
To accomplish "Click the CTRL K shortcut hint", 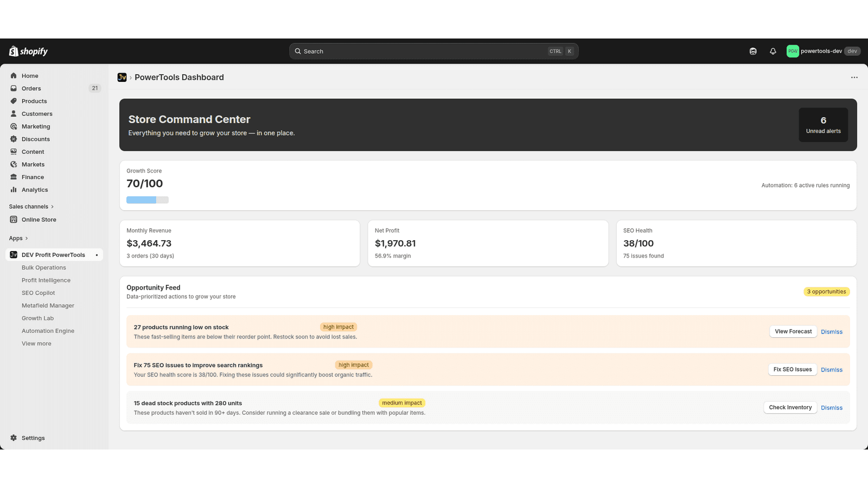I will pos(561,52).
